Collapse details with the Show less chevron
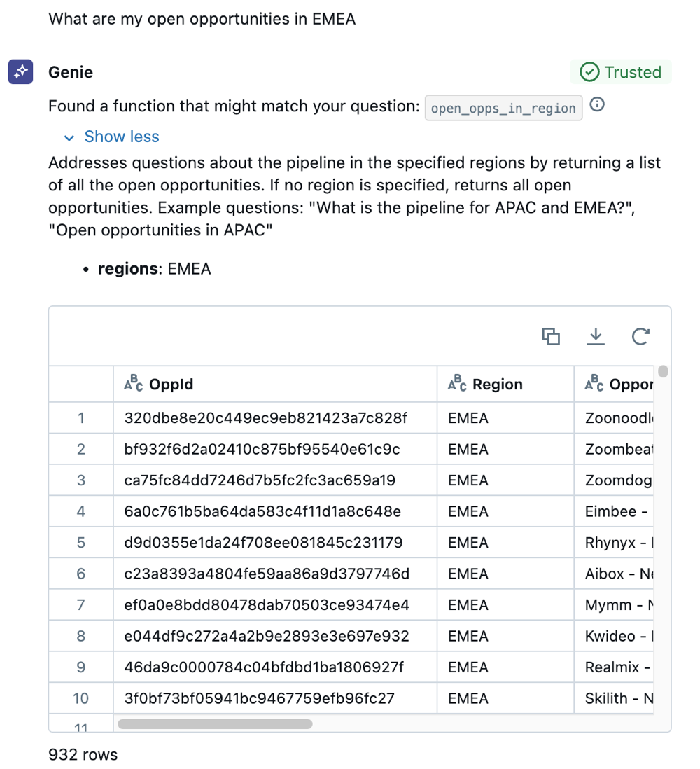700x769 pixels. pyautogui.click(x=68, y=137)
